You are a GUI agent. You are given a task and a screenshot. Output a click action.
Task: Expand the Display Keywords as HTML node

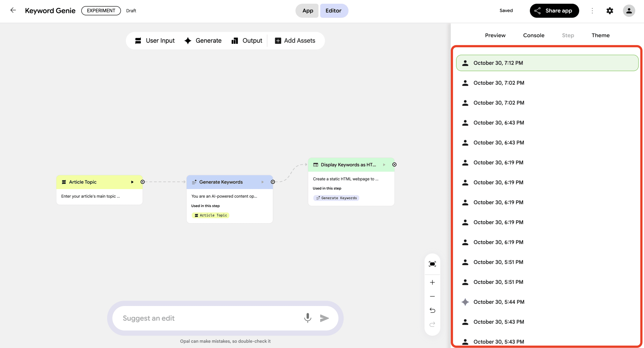[x=384, y=165]
